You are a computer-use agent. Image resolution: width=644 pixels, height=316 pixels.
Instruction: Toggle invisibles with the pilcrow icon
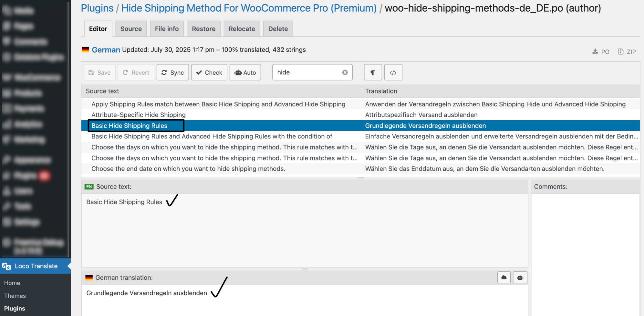pos(373,72)
